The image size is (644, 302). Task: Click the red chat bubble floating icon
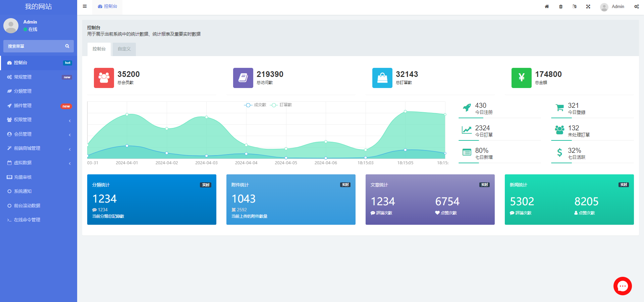pos(623,286)
